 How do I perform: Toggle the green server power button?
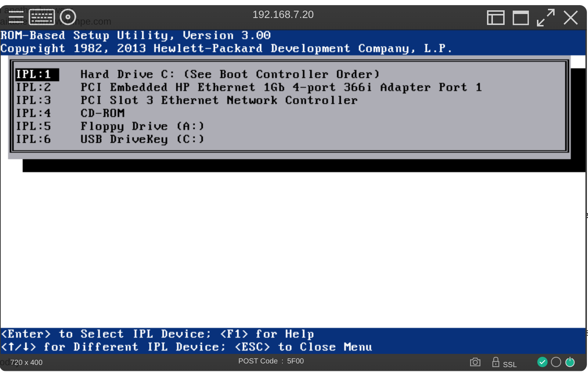point(570,362)
